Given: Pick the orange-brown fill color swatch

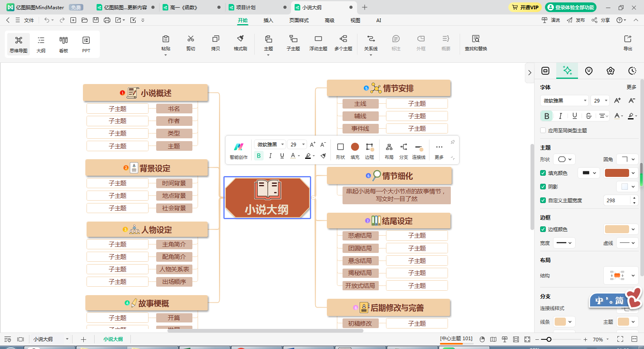Looking at the screenshot, I should click(x=617, y=173).
